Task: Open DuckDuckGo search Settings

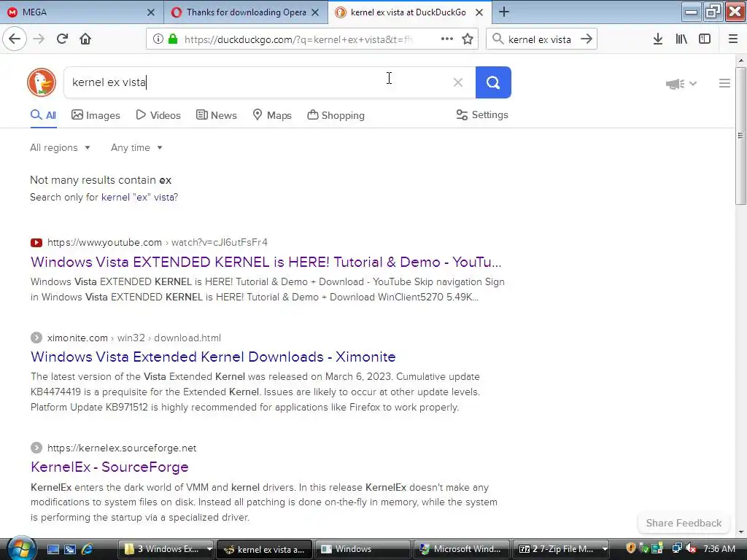Action: pyautogui.click(x=482, y=114)
